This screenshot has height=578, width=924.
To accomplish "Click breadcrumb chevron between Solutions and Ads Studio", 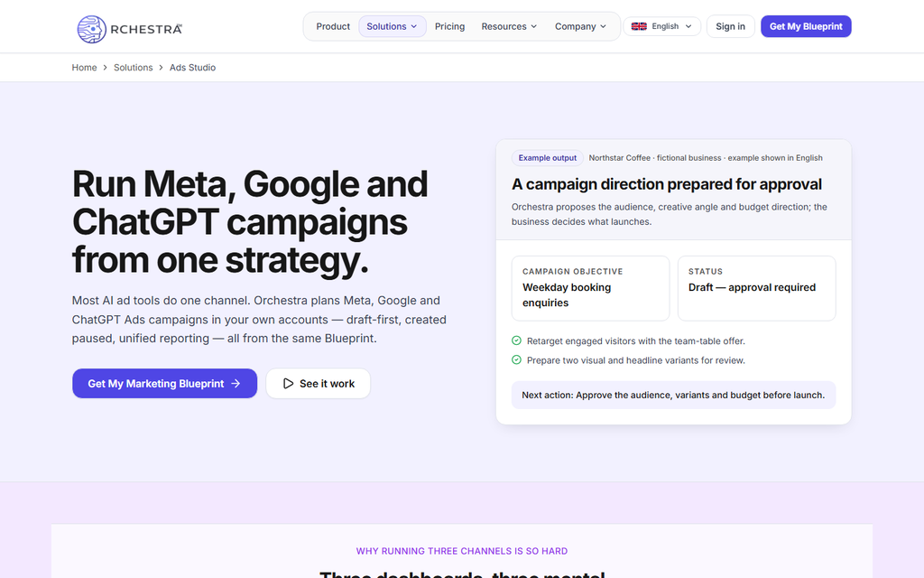I will [x=161, y=68].
